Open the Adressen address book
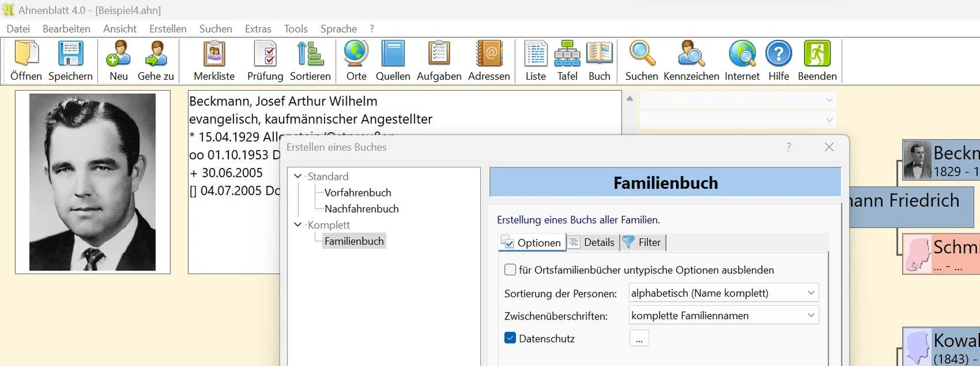The height and width of the screenshot is (366, 980). (489, 61)
